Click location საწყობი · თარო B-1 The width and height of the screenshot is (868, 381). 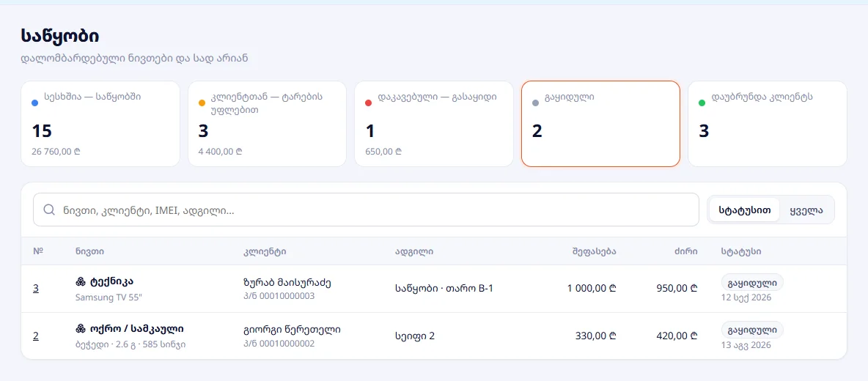(x=444, y=288)
